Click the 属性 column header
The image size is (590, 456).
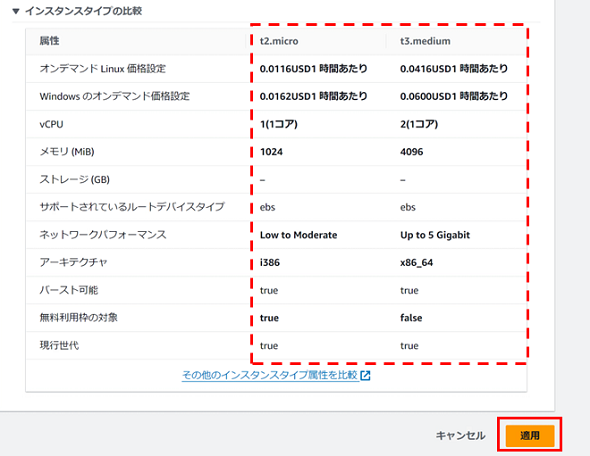point(49,41)
